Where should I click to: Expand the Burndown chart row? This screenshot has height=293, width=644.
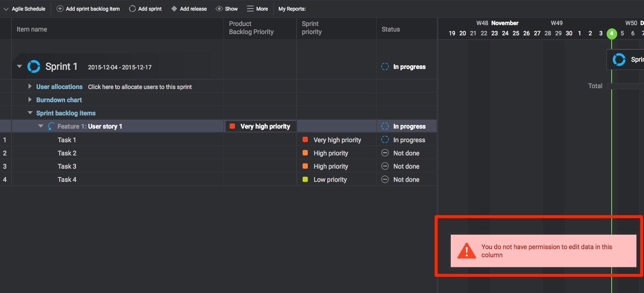[x=30, y=100]
